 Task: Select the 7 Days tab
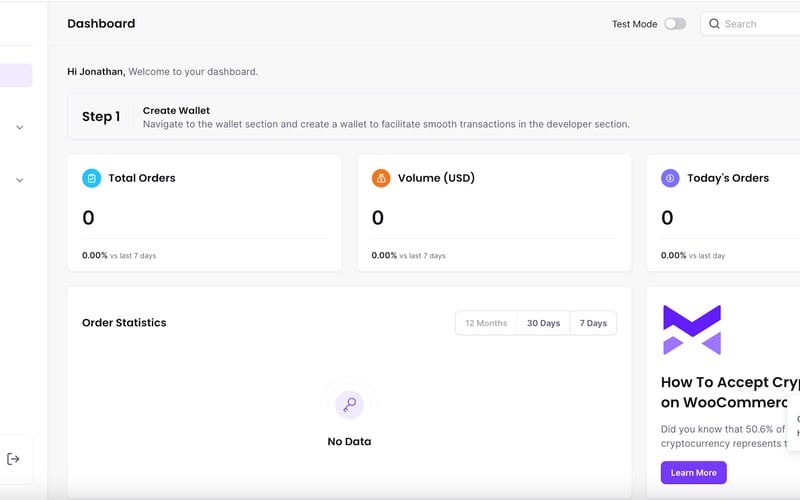(593, 323)
